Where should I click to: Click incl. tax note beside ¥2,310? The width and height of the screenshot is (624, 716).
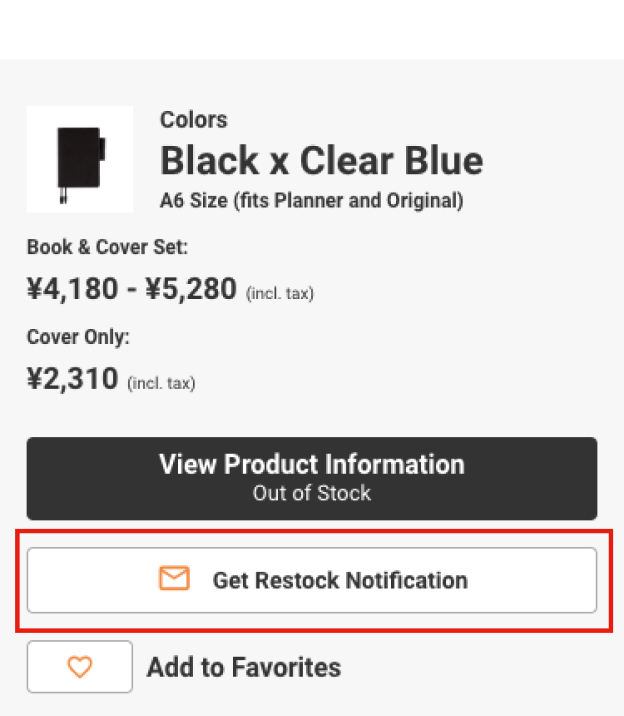click(x=161, y=383)
